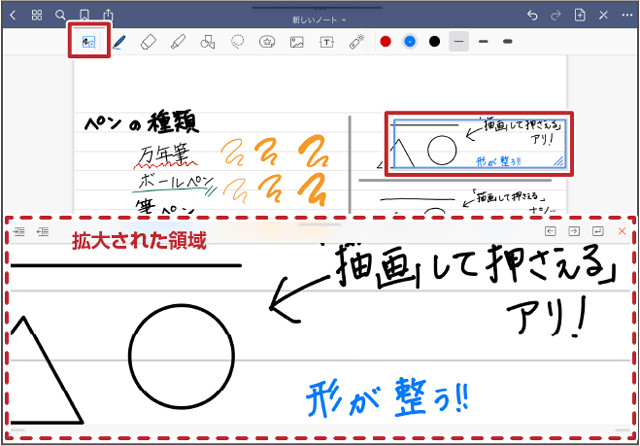Viewport: 640px width, 446px height.
Task: Select the medium stroke width
Action: (x=483, y=42)
